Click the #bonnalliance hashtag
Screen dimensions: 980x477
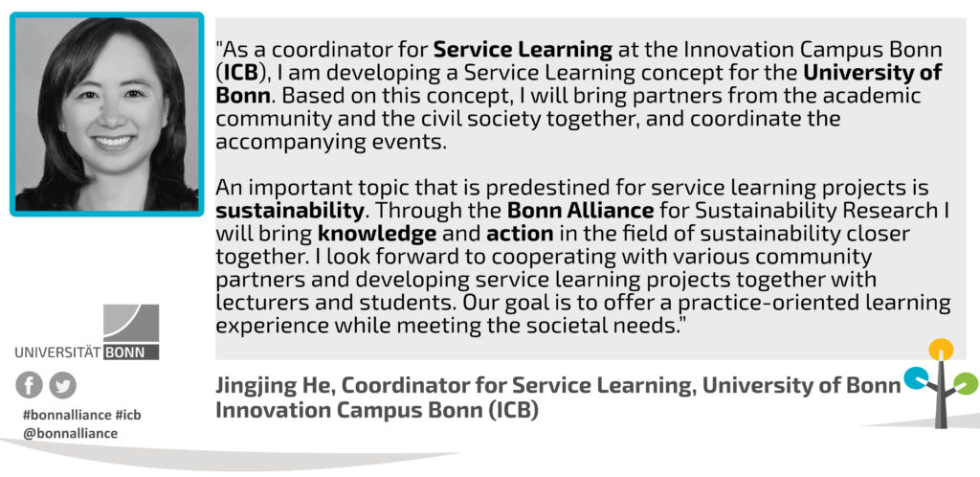coord(54,415)
